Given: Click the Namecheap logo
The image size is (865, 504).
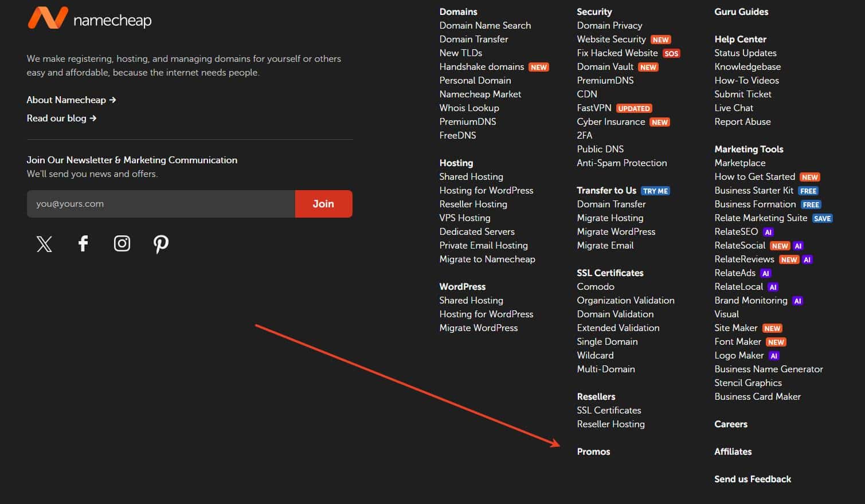Looking at the screenshot, I should coord(89,19).
